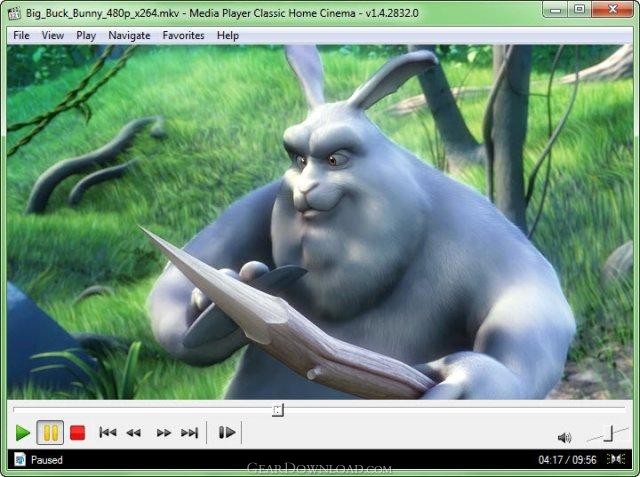
Task: Click the status bar file type icon
Action: [x=20, y=459]
